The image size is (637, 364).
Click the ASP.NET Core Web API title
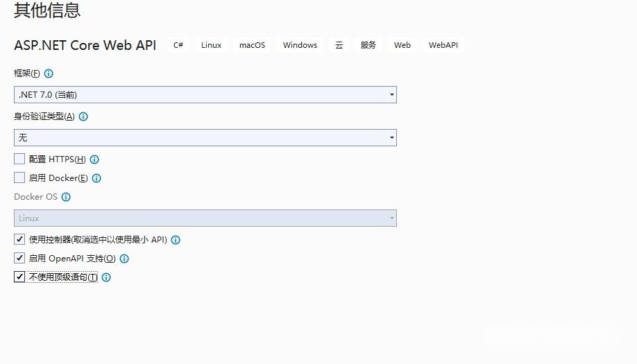tap(85, 45)
